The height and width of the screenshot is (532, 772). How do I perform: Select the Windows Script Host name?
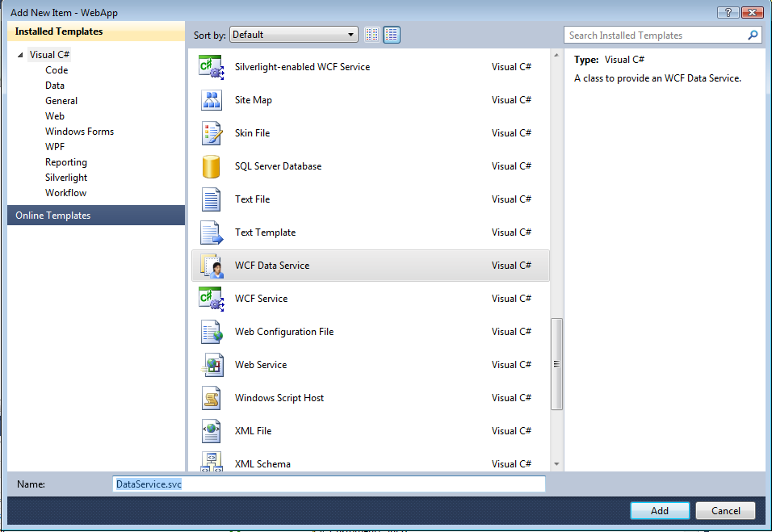(x=279, y=398)
